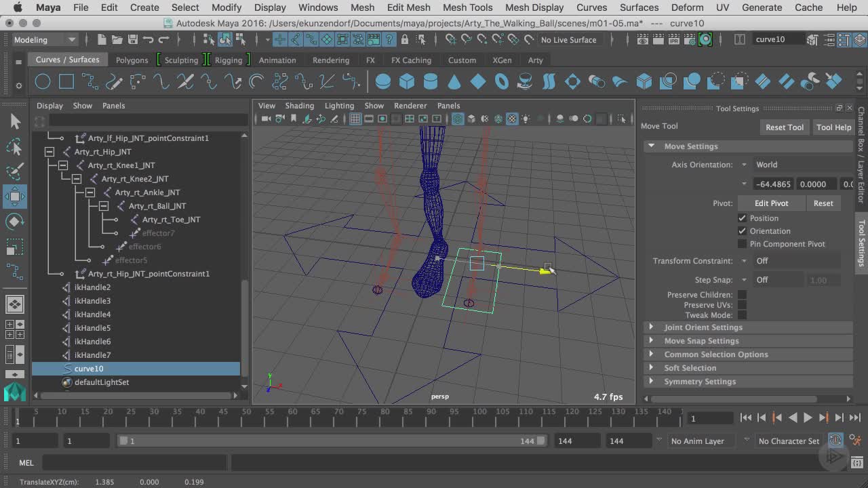This screenshot has height=488, width=868.
Task: Enable Preserve Children checkbox
Action: (x=742, y=295)
